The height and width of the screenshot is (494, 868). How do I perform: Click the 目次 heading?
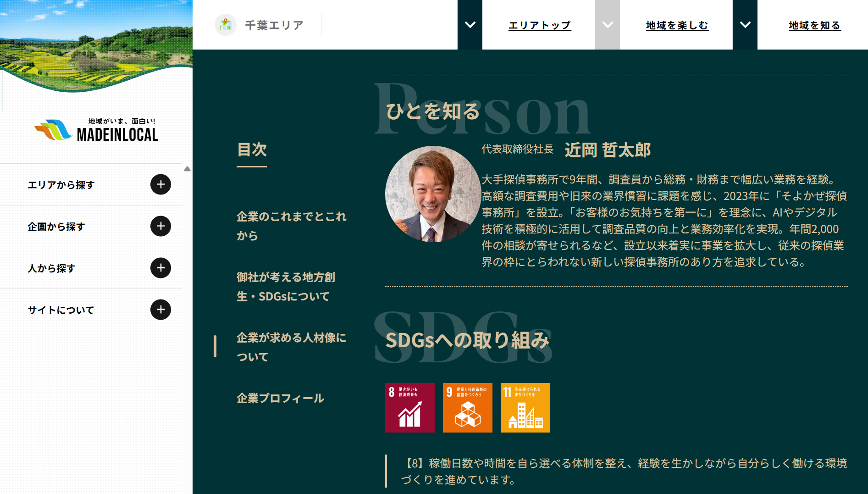pos(252,150)
